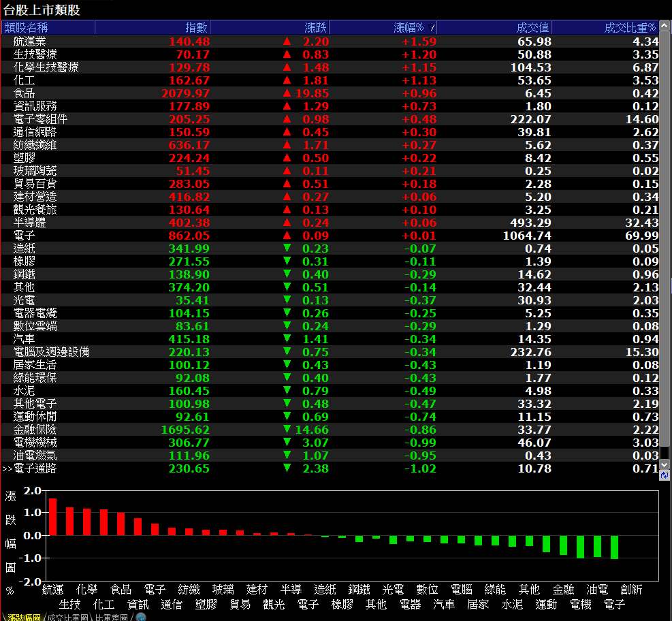
Task: Select the 其他電子 sector row
Action: coord(330,404)
